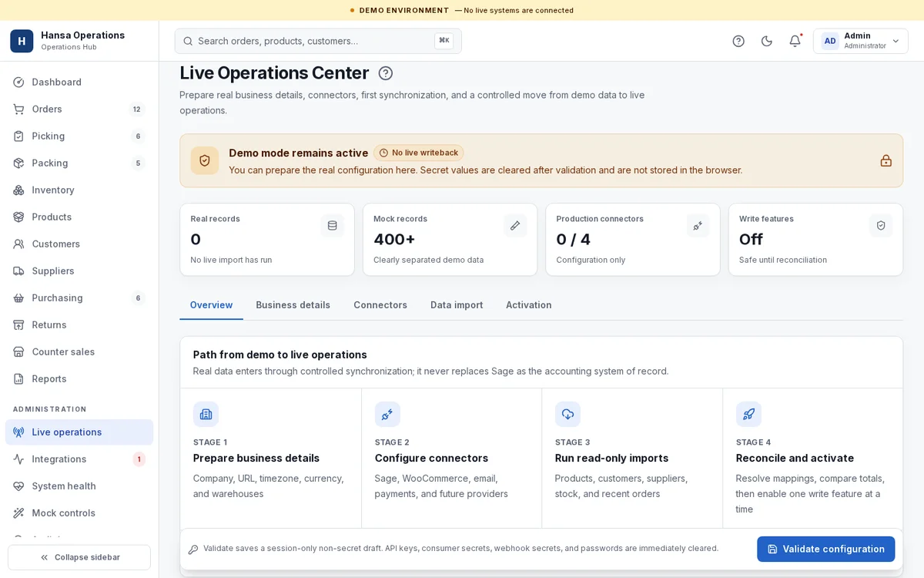Open Inventory in the sidebar

coord(79,190)
